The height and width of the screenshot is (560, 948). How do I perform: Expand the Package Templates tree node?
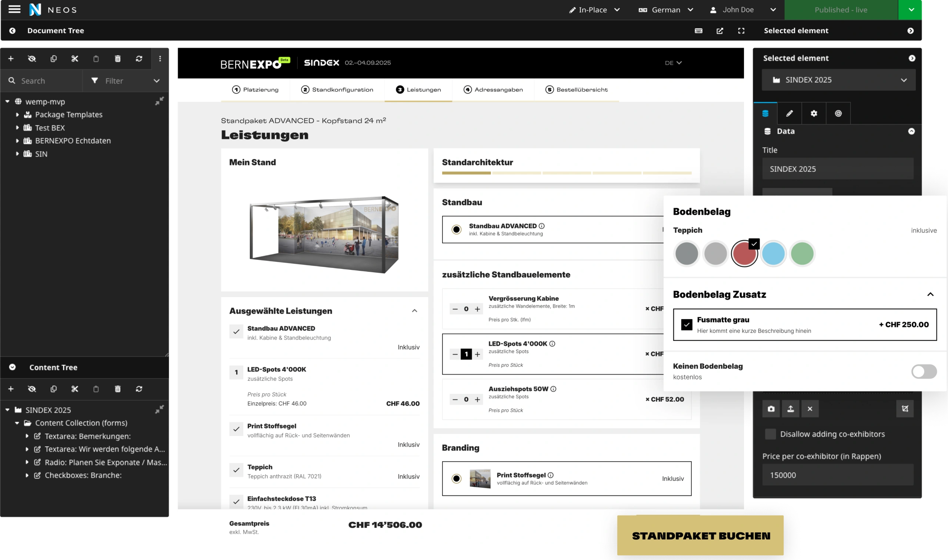pos(17,114)
